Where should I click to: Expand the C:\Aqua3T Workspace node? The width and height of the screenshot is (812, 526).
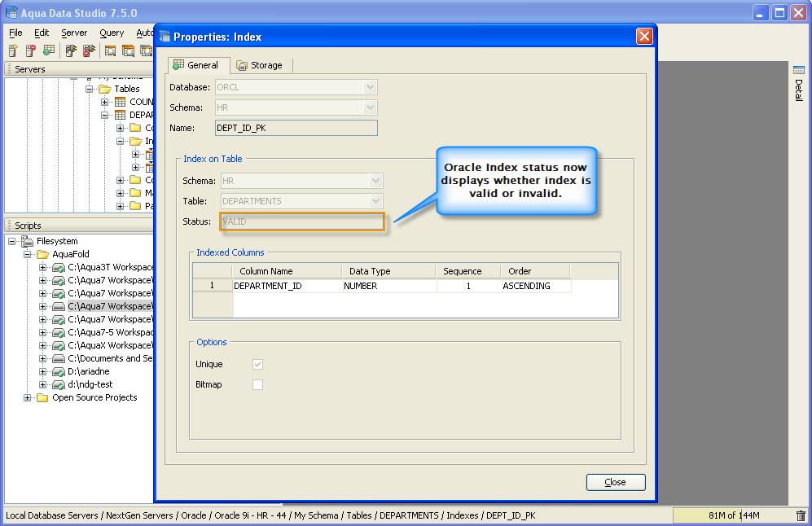pos(42,268)
